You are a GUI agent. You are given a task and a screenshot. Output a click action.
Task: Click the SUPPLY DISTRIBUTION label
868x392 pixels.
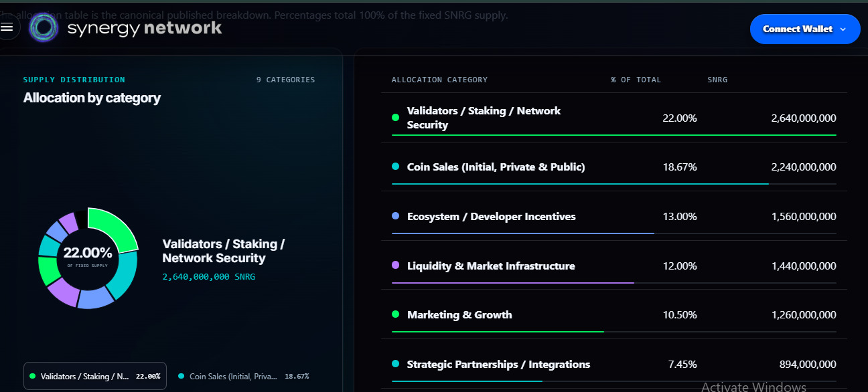tap(74, 80)
